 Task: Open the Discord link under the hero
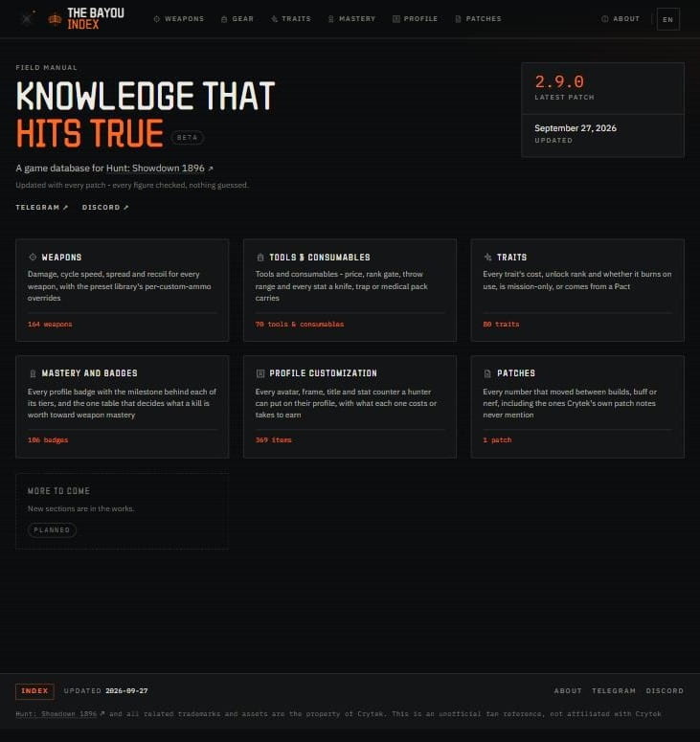(105, 207)
